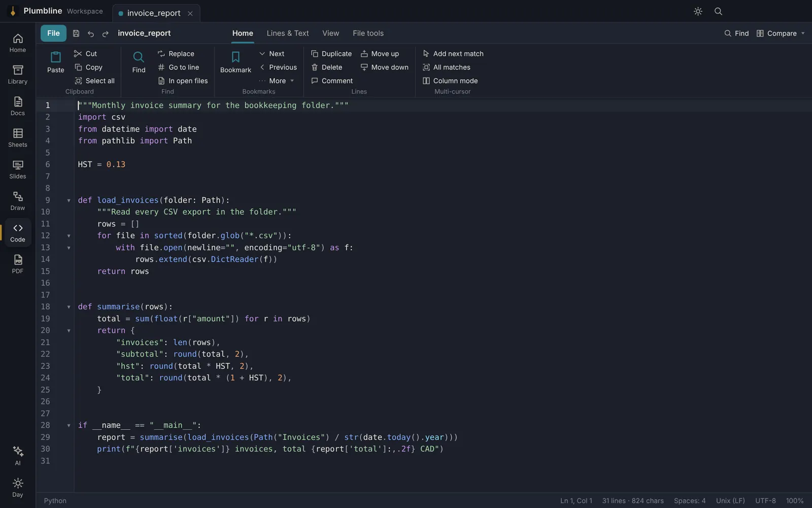Copy the selection
The image size is (812, 508).
click(88, 67)
